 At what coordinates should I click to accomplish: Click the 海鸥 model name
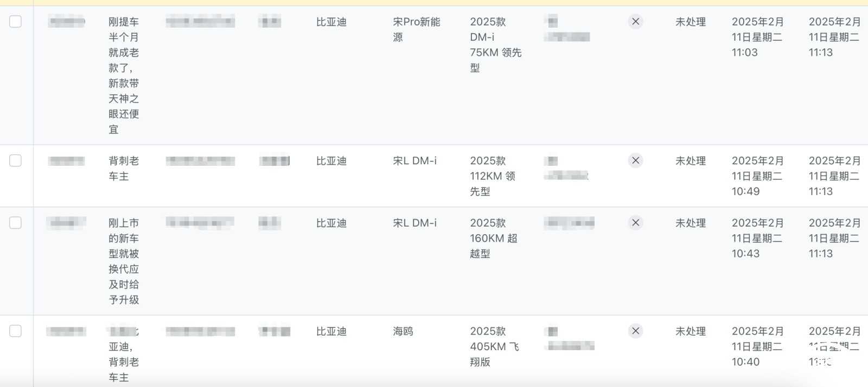pos(403,331)
